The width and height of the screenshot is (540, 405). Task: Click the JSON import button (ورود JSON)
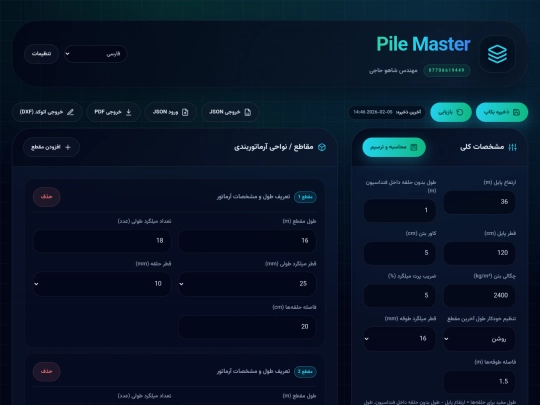click(x=171, y=112)
